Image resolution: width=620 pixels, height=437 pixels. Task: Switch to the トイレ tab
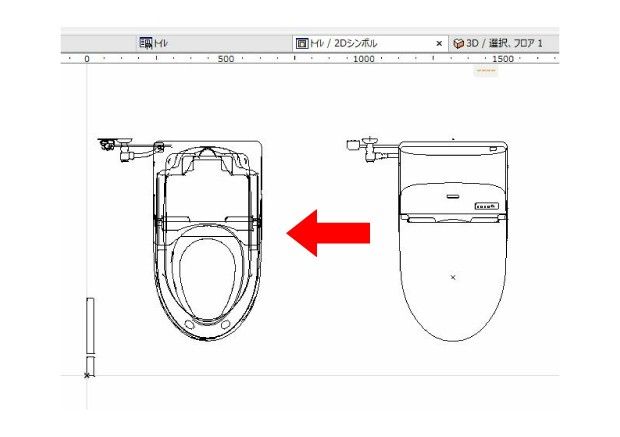215,43
